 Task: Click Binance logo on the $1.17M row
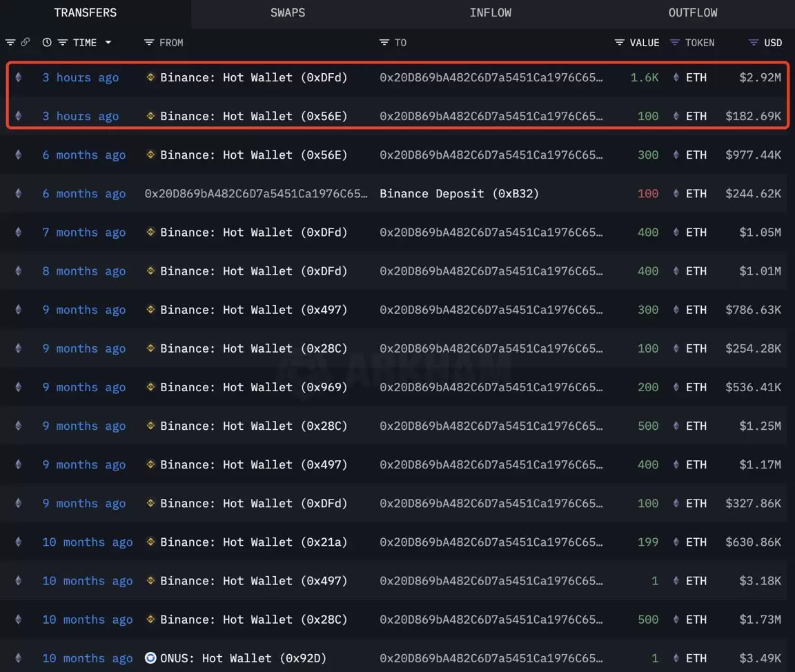pyautogui.click(x=150, y=464)
